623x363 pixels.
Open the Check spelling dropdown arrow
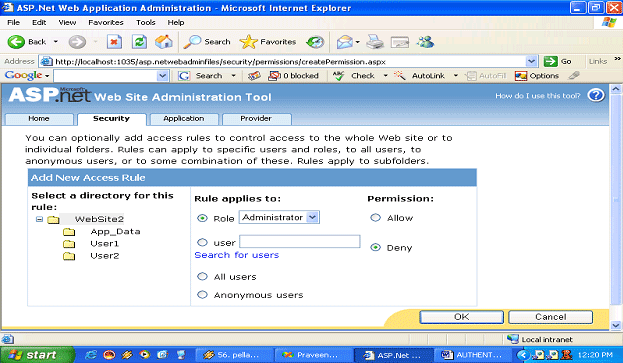coord(385,75)
